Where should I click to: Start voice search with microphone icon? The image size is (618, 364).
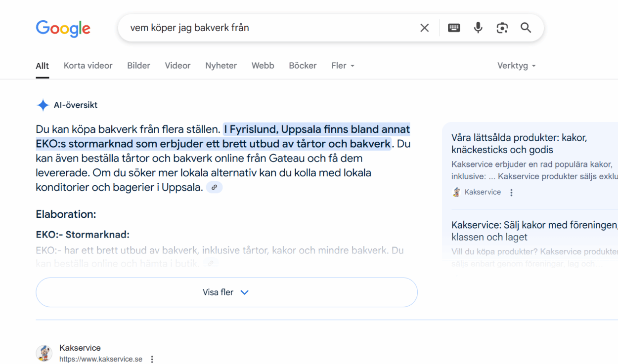(478, 28)
